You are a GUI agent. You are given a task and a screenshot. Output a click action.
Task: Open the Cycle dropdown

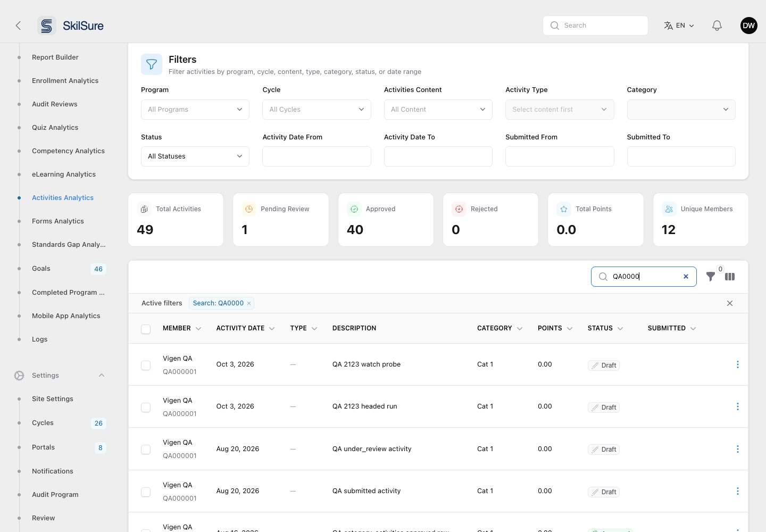(x=317, y=110)
